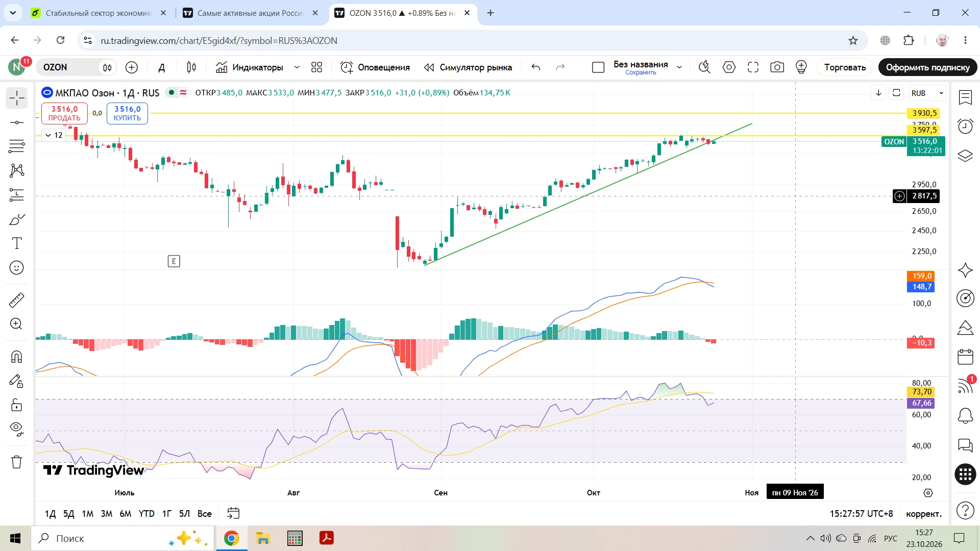Expand the indicators favorites dropdown arrow

click(297, 67)
